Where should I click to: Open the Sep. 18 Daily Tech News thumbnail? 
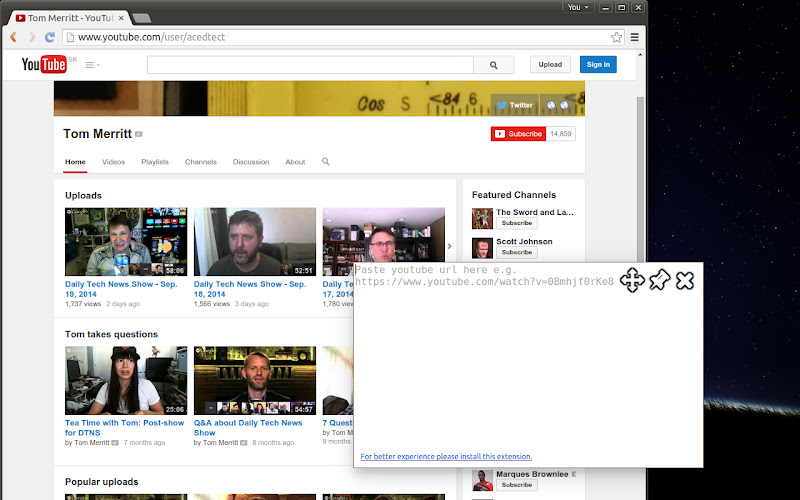[x=255, y=241]
